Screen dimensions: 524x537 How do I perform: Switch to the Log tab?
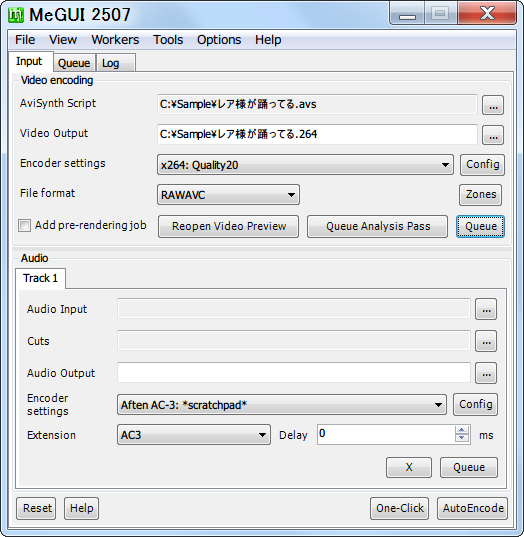pos(115,63)
